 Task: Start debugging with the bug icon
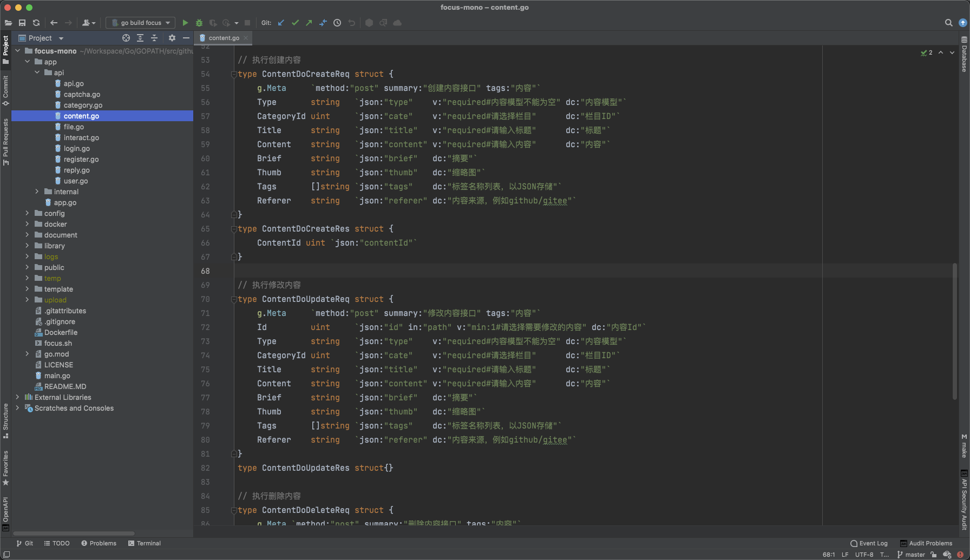click(x=199, y=23)
